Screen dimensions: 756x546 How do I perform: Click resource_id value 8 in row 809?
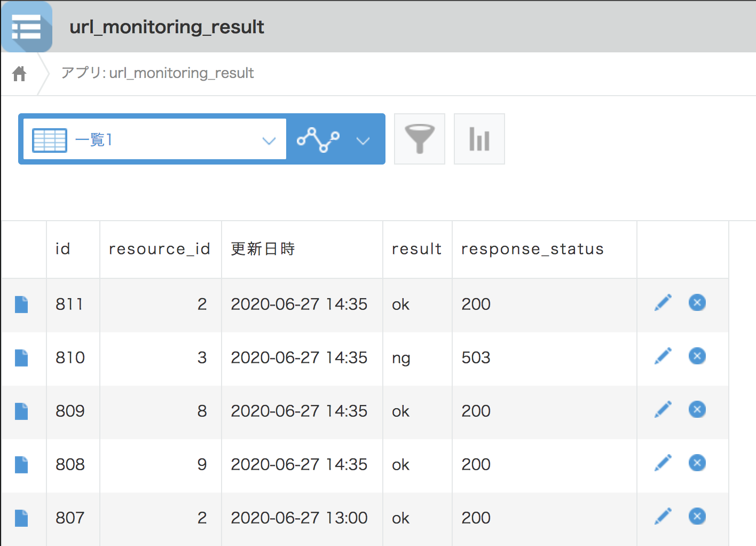[202, 411]
